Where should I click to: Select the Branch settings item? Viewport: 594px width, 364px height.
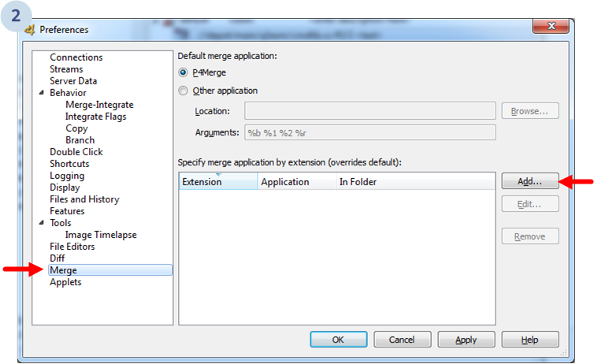point(80,140)
